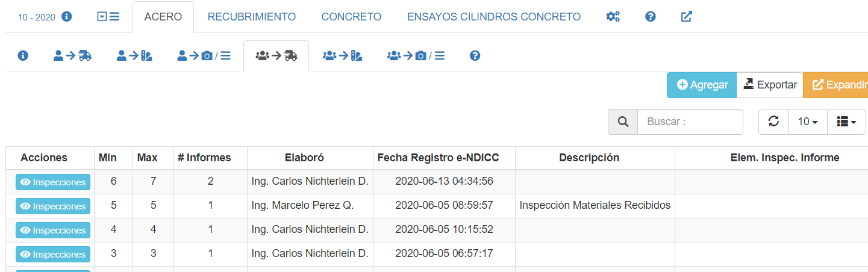The width and height of the screenshot is (868, 272).
Task: Click the help icon in the sub-tab row
Action: pos(475,56)
